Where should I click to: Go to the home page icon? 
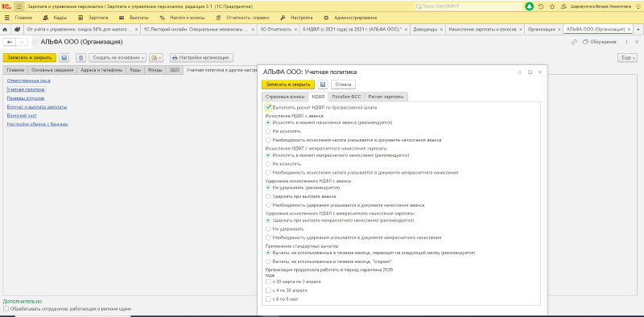pos(6,30)
